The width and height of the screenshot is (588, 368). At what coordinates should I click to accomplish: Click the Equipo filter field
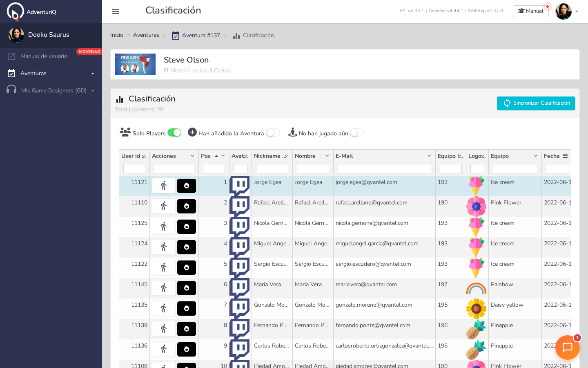tap(515, 168)
